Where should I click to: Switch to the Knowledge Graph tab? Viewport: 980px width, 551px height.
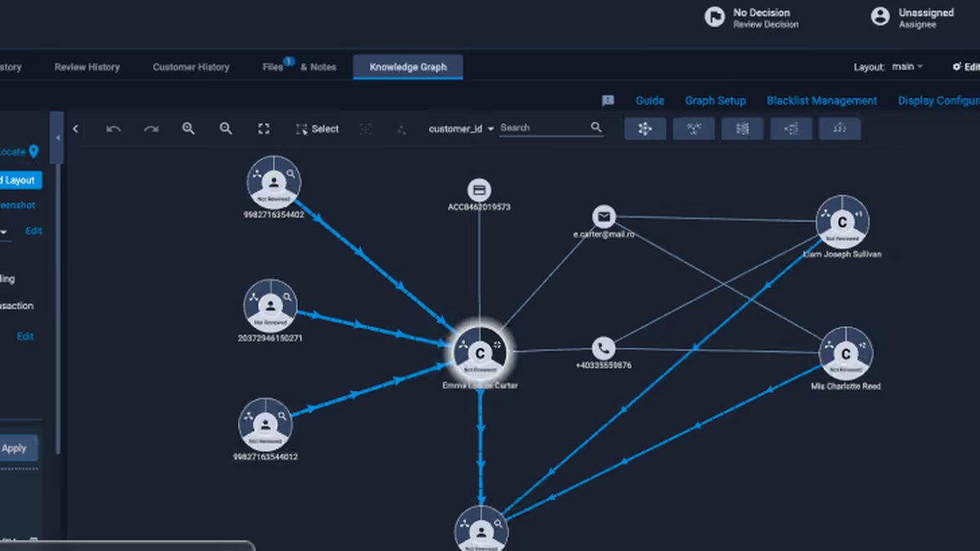click(x=408, y=67)
